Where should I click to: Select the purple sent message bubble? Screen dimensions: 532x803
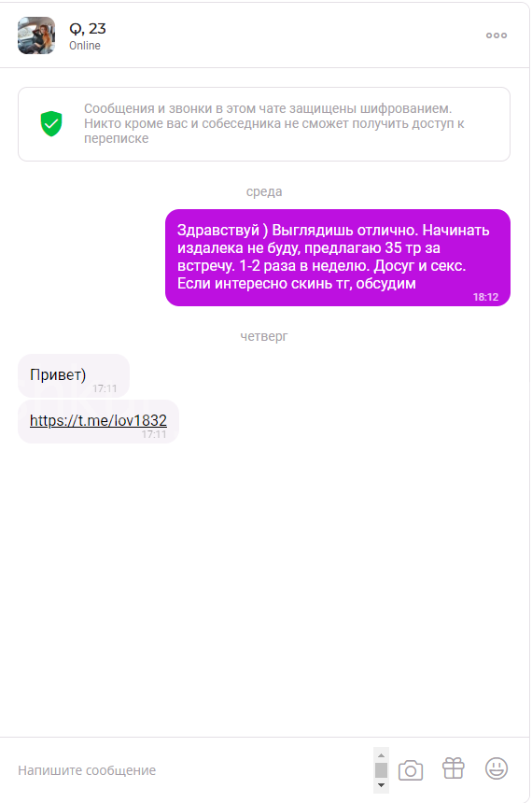point(338,258)
